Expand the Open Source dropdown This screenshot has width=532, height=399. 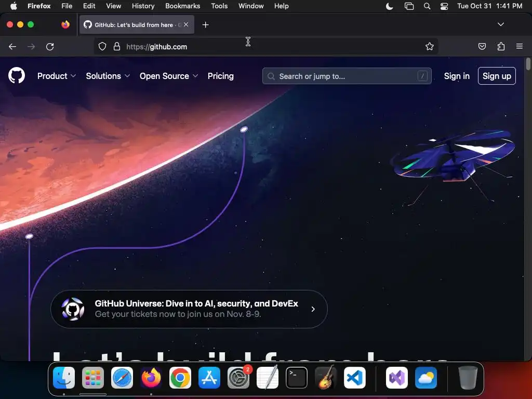pyautogui.click(x=169, y=76)
